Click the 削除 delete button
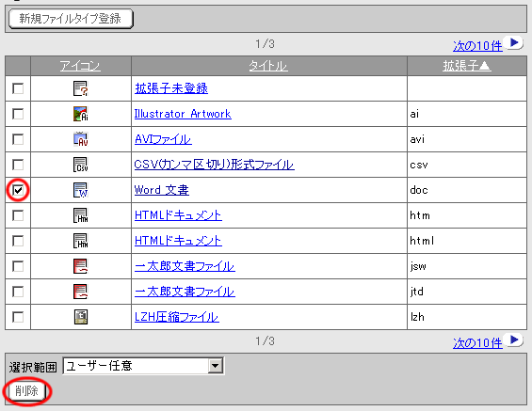Screen dimensions: 532x411 26,391
